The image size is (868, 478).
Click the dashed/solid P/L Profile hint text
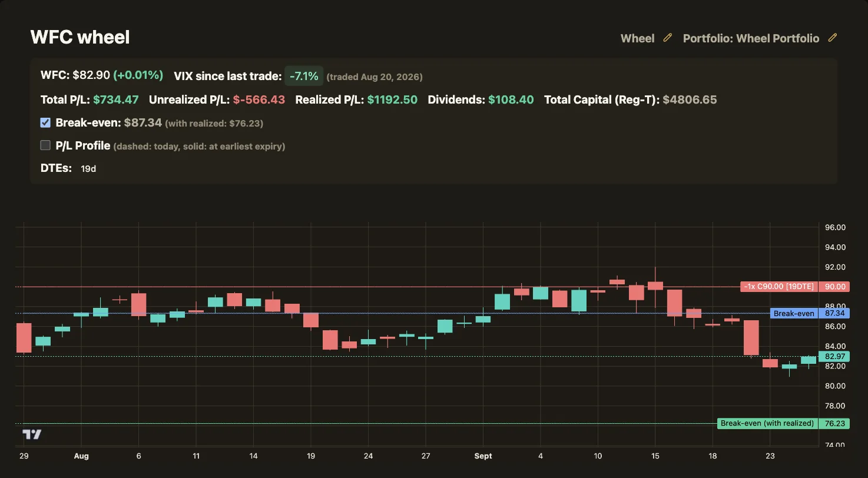pyautogui.click(x=199, y=146)
